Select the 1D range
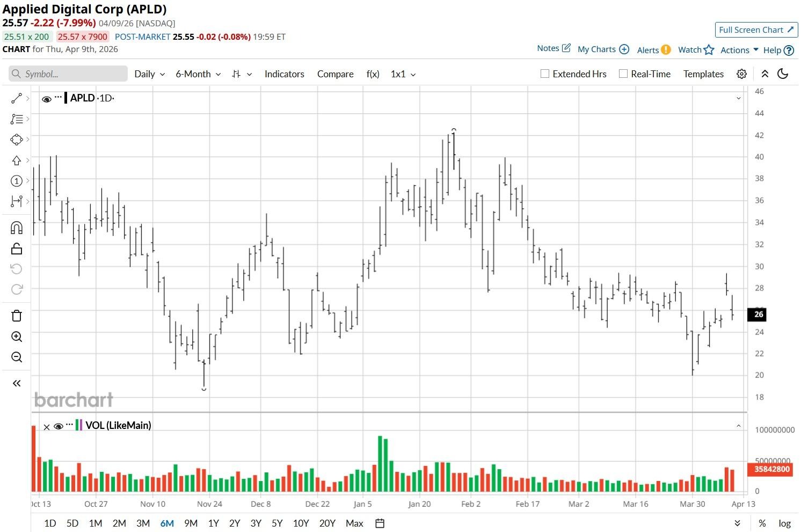Image resolution: width=801 pixels, height=532 pixels. [50, 523]
